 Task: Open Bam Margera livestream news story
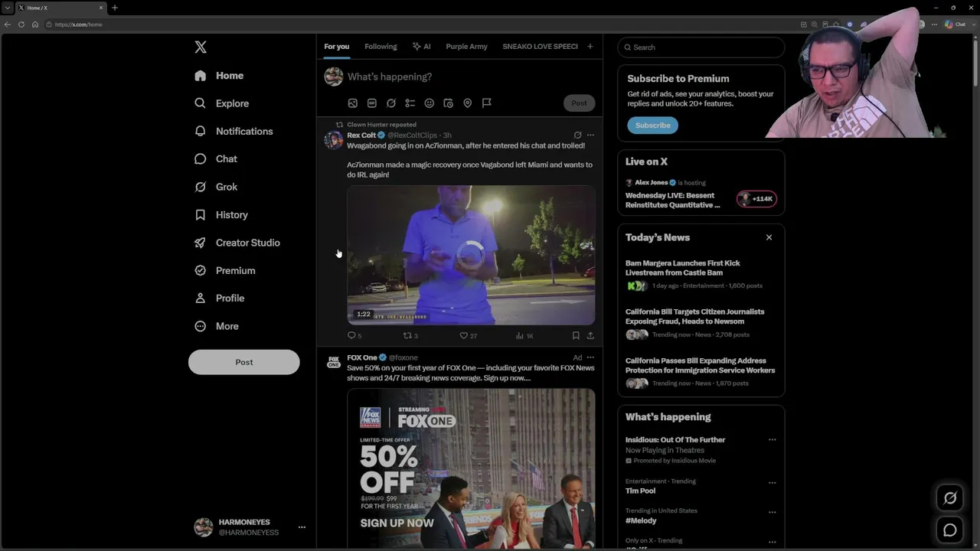click(x=701, y=275)
